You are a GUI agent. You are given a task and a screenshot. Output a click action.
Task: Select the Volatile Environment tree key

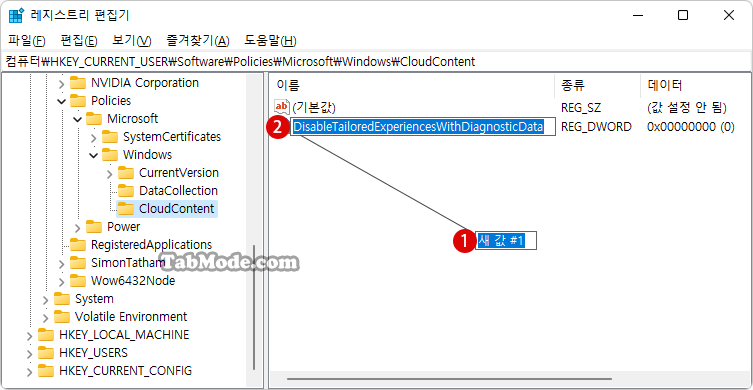[131, 317]
